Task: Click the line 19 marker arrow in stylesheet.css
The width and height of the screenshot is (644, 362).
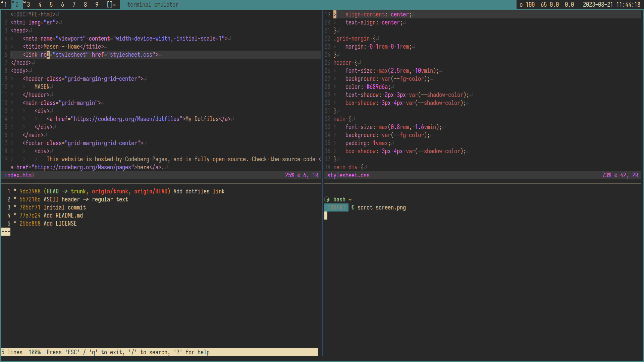Action: tap(335, 14)
